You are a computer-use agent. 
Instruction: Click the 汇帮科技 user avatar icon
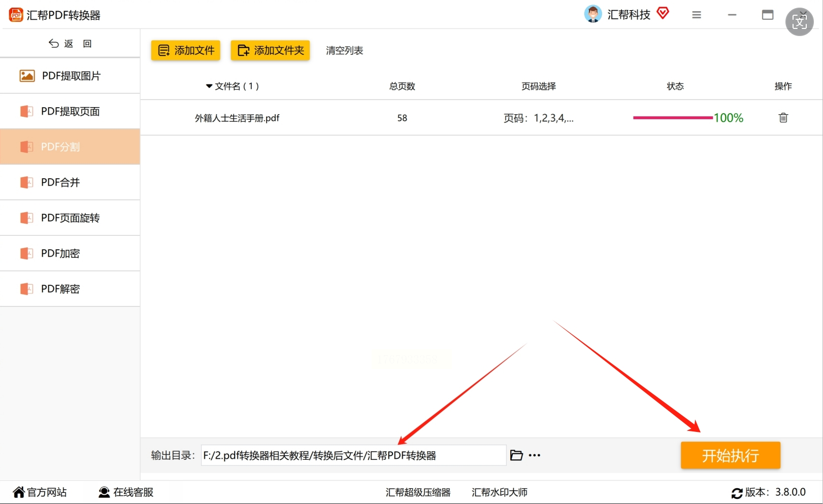pyautogui.click(x=593, y=14)
